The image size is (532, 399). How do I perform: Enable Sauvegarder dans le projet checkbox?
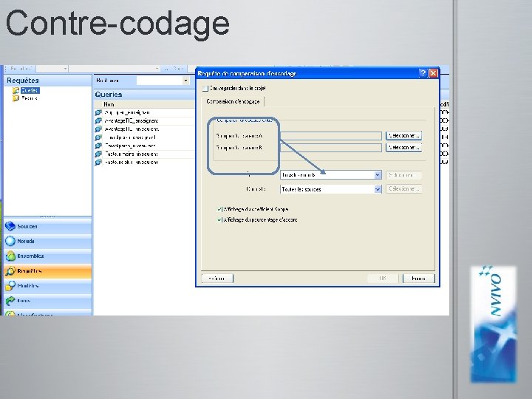tap(205, 89)
